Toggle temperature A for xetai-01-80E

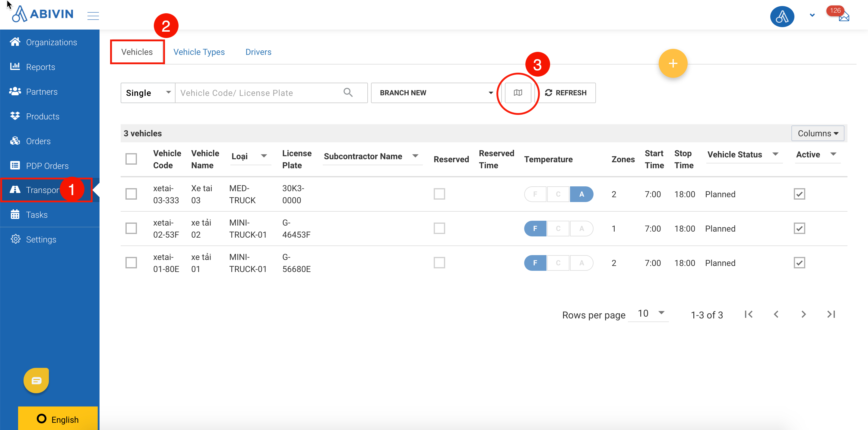point(581,263)
